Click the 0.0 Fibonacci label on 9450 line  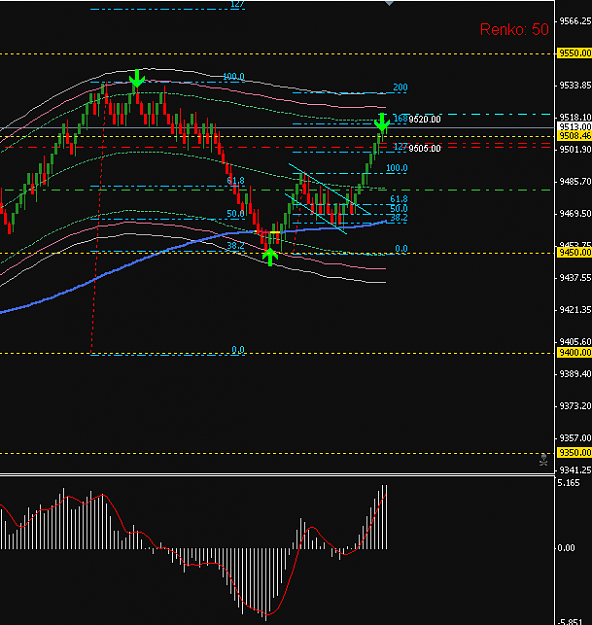(401, 249)
